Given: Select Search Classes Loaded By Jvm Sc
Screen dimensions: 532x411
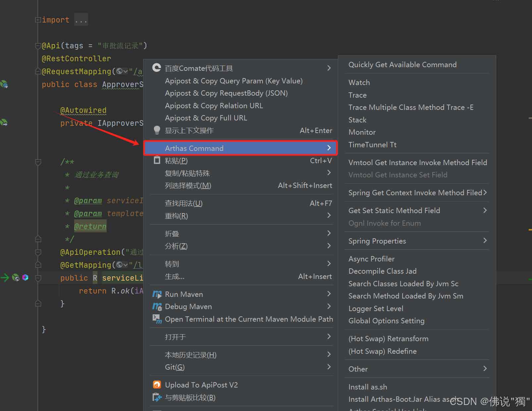Looking at the screenshot, I should pyautogui.click(x=403, y=284).
